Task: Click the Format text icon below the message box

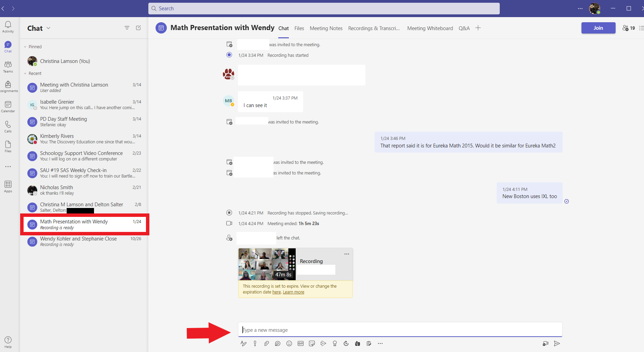Action: pyautogui.click(x=243, y=343)
